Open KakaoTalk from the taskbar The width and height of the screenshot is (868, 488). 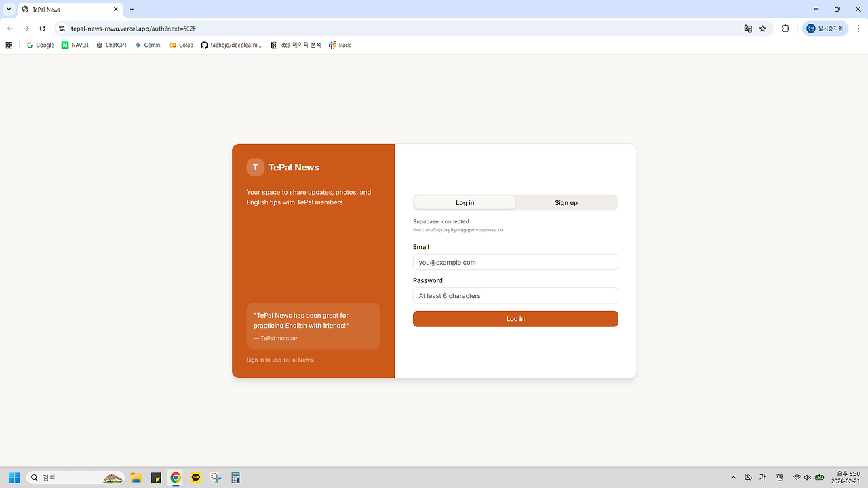point(196,478)
